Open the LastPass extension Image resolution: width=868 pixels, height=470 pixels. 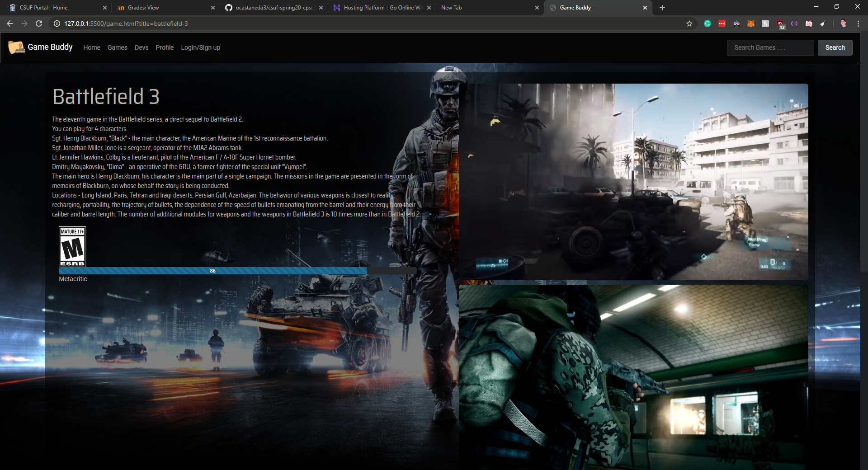click(x=722, y=23)
